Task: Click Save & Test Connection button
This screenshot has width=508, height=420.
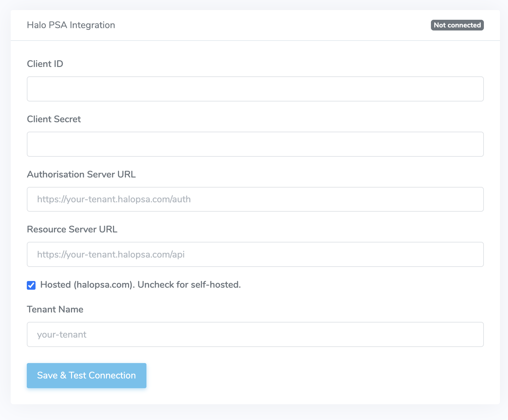Action: click(86, 375)
